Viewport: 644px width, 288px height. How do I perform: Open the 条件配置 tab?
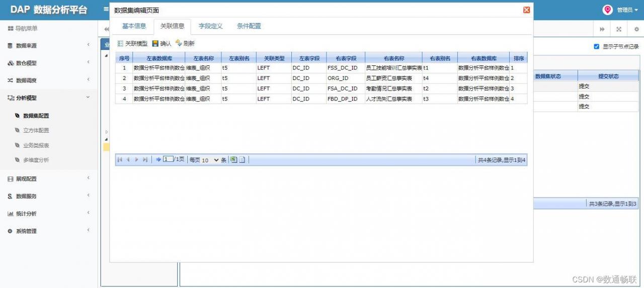(249, 26)
